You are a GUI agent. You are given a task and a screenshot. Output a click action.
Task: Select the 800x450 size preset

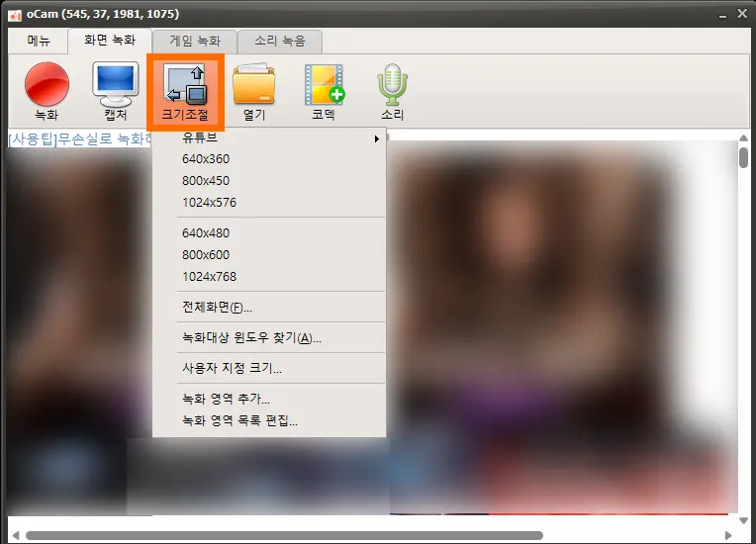pos(269,181)
